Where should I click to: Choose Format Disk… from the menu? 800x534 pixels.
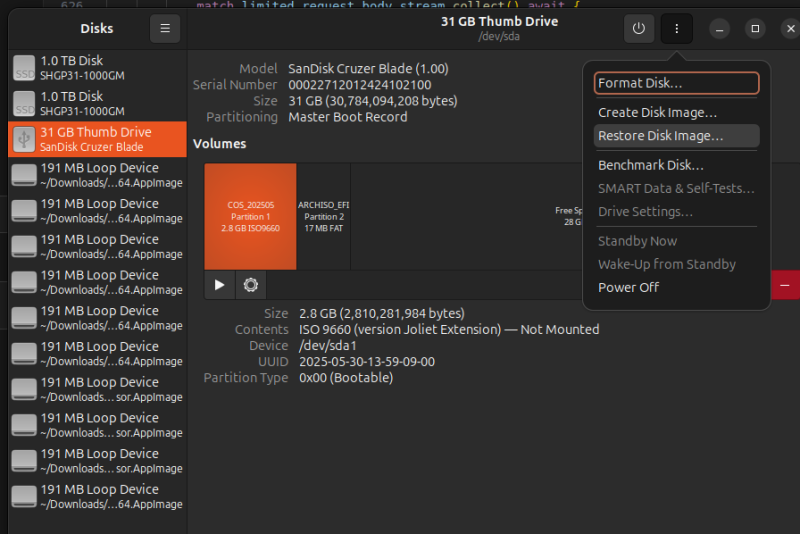point(676,83)
